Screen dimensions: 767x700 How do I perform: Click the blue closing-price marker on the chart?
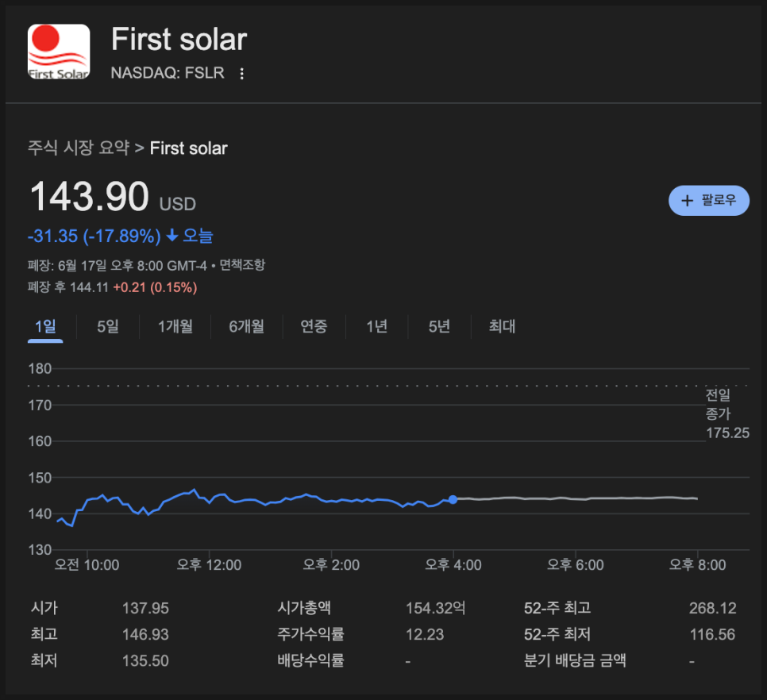(x=453, y=499)
